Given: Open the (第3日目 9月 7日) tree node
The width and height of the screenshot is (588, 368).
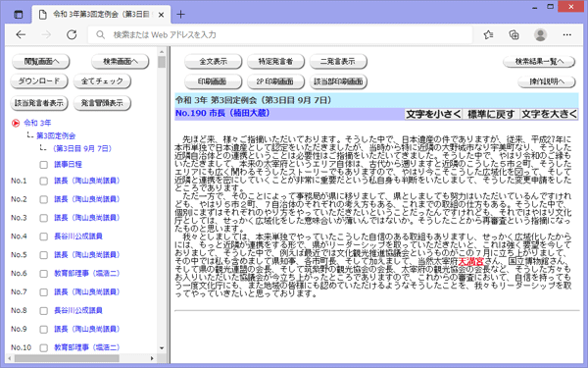Looking at the screenshot, I should (x=82, y=149).
